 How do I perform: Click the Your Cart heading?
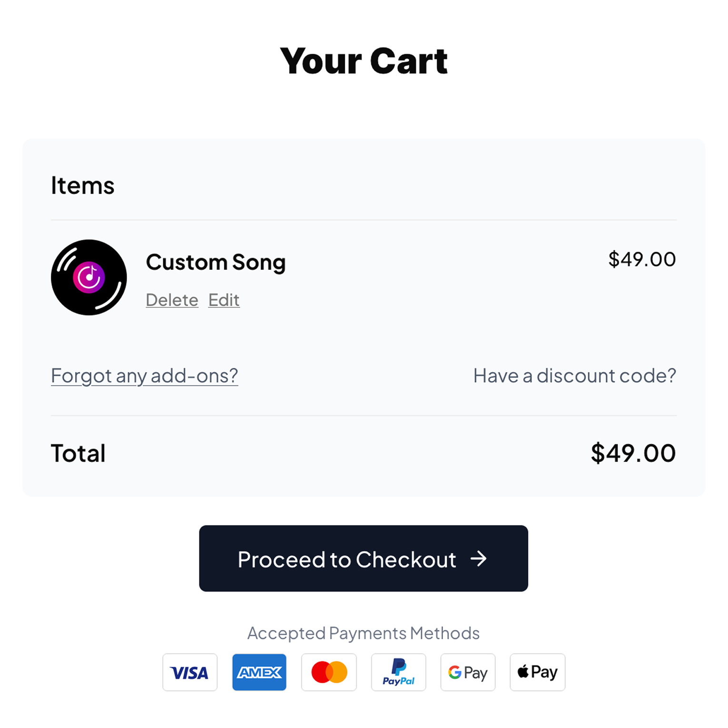[x=364, y=61]
